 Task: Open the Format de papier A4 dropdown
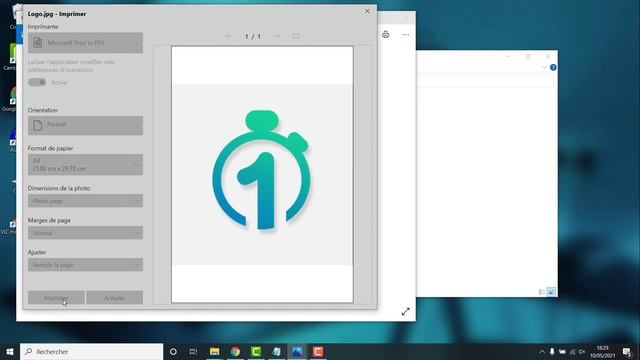pos(85,164)
